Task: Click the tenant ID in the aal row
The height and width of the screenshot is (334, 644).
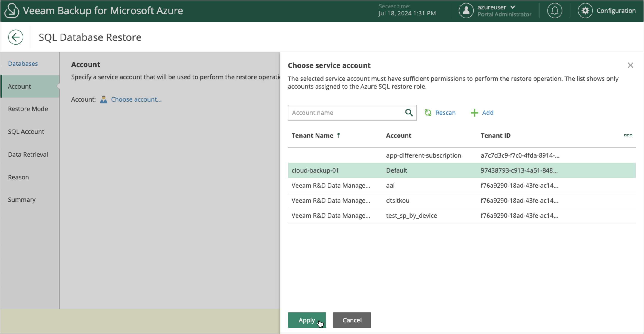Action: click(x=519, y=186)
